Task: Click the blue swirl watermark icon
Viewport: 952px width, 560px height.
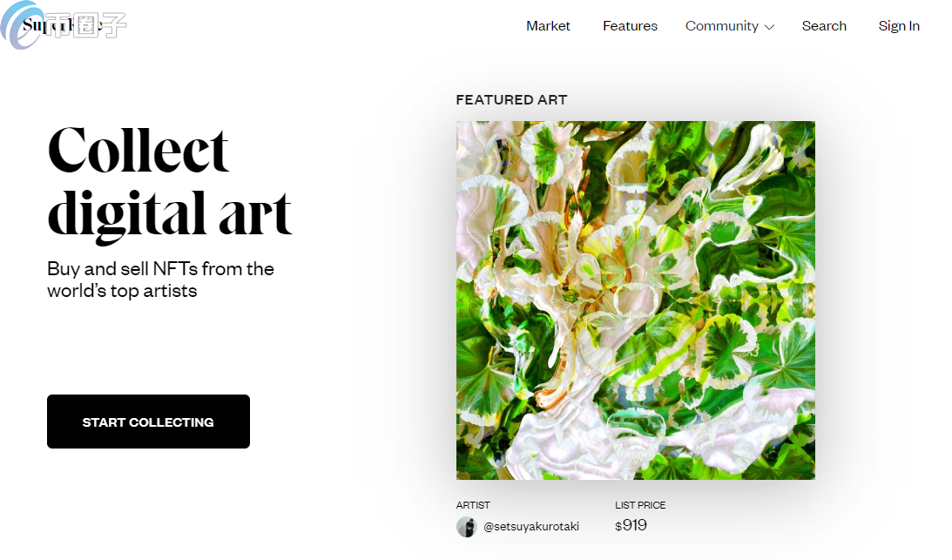Action: 19,25
